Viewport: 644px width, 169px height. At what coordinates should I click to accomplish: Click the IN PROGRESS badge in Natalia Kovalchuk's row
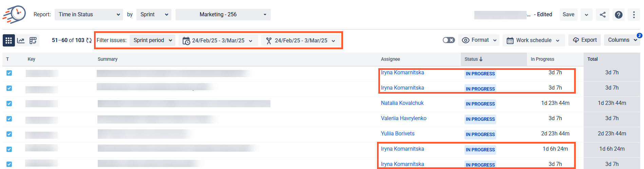pyautogui.click(x=480, y=104)
